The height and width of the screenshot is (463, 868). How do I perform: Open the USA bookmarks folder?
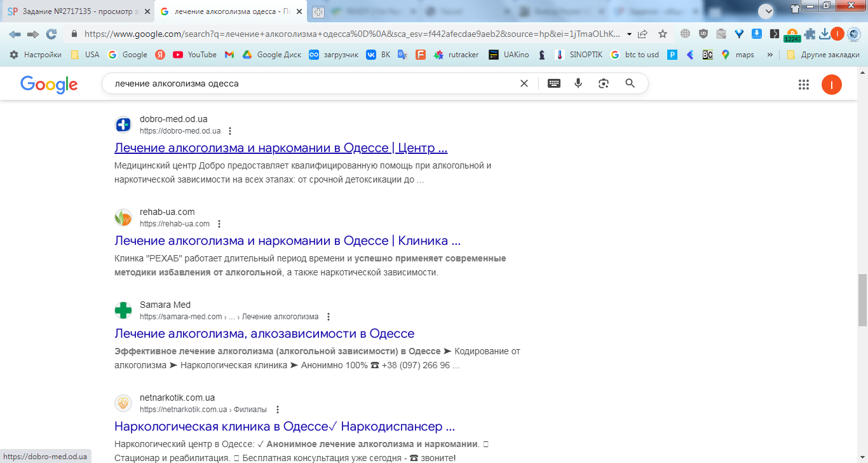(85, 55)
